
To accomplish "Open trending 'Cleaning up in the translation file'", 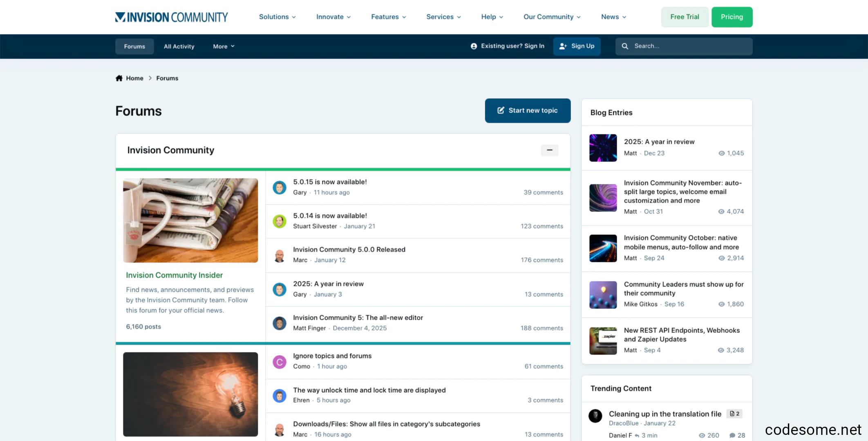I will pyautogui.click(x=665, y=414).
